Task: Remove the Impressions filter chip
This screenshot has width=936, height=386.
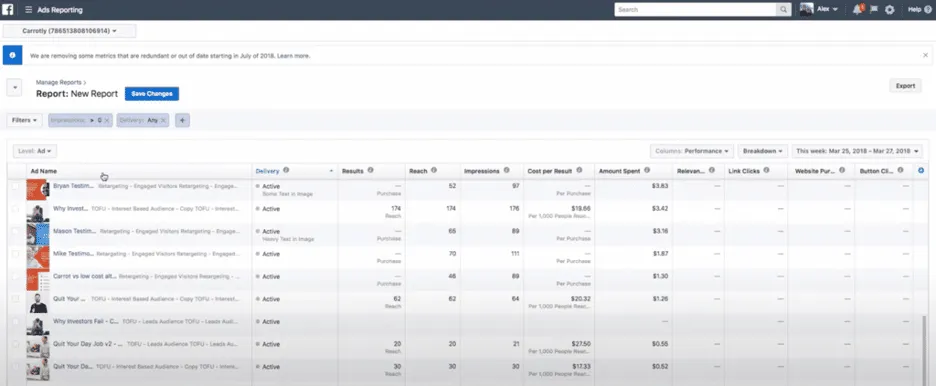Action: pos(107,121)
